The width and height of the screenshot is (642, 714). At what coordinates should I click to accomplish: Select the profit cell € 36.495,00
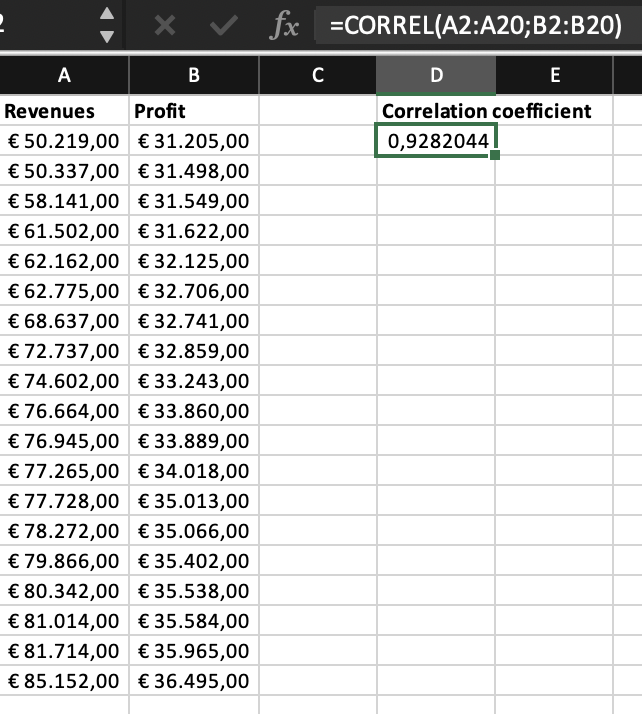194,681
